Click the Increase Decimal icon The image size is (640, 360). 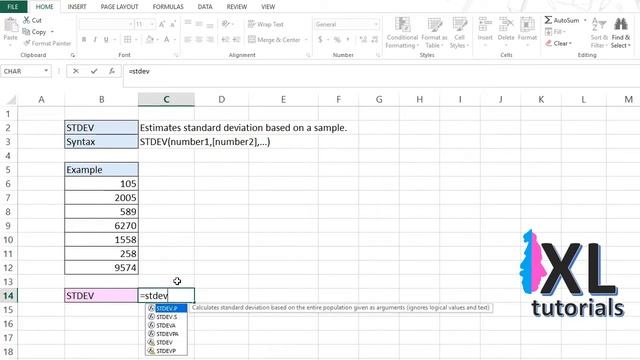tap(363, 40)
